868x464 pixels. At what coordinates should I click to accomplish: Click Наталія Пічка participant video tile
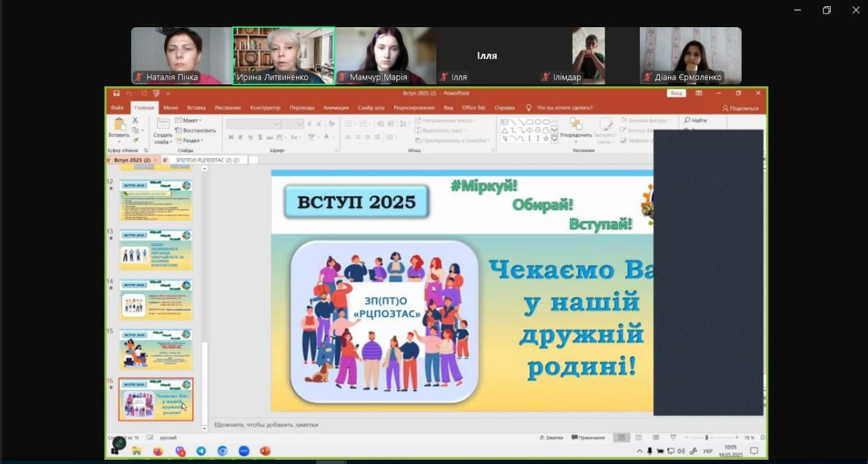(x=182, y=56)
